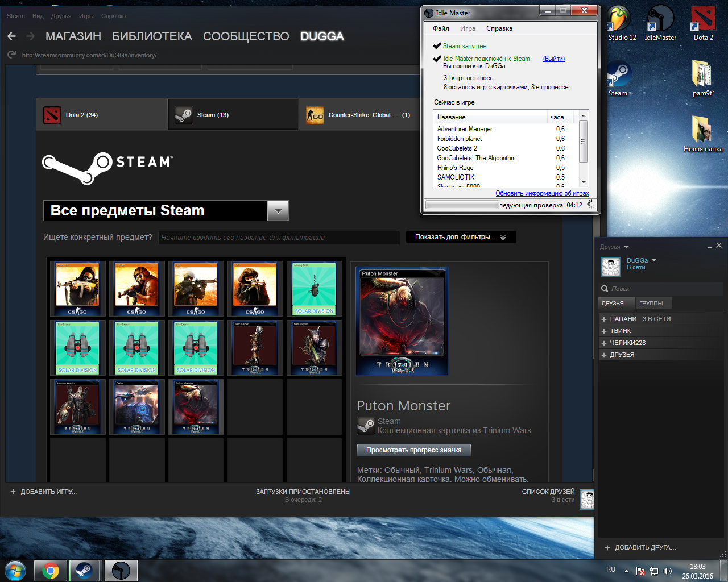Open FL Studio 12 desktop shortcut

click(622, 23)
